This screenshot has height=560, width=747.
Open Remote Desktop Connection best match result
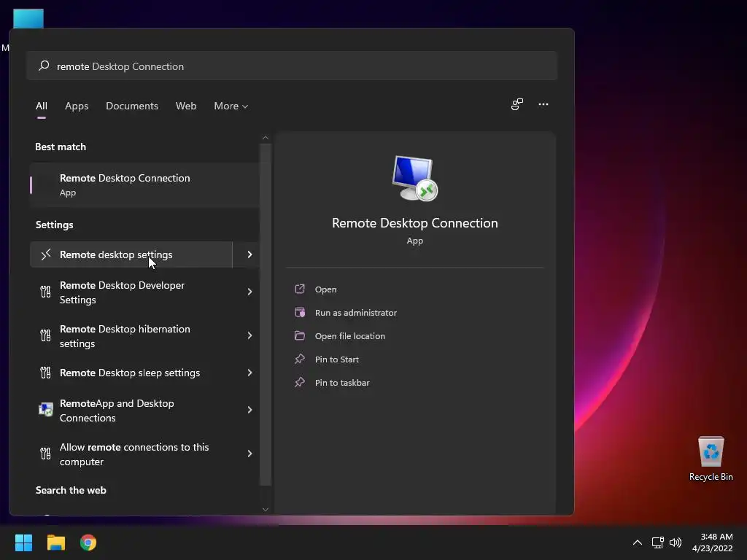[x=144, y=184]
